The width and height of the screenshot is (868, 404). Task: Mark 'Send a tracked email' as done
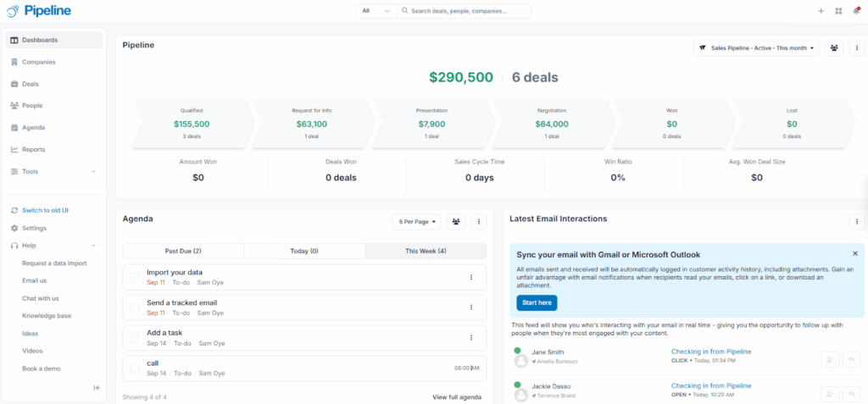point(134,307)
